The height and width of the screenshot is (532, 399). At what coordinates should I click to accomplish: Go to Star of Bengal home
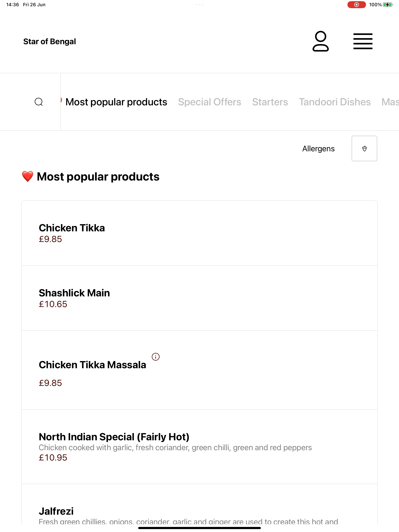(49, 41)
